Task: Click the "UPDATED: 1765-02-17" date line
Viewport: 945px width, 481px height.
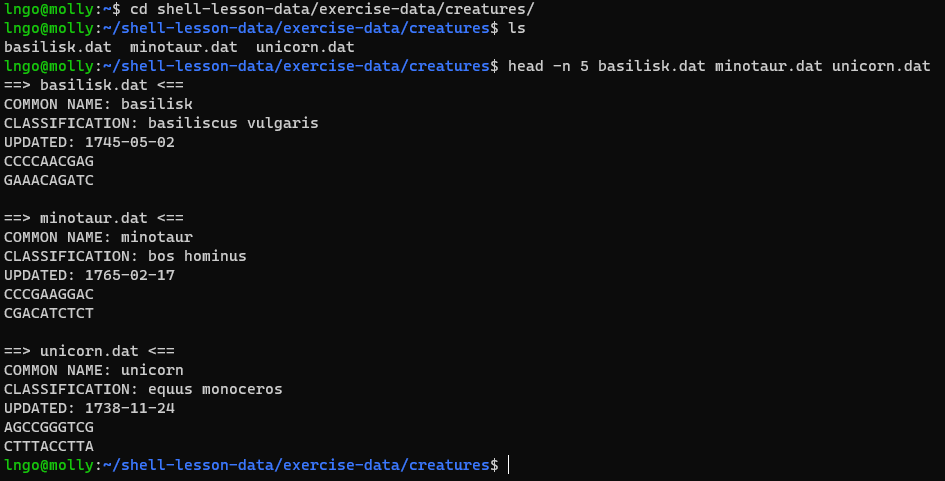Action: point(89,275)
